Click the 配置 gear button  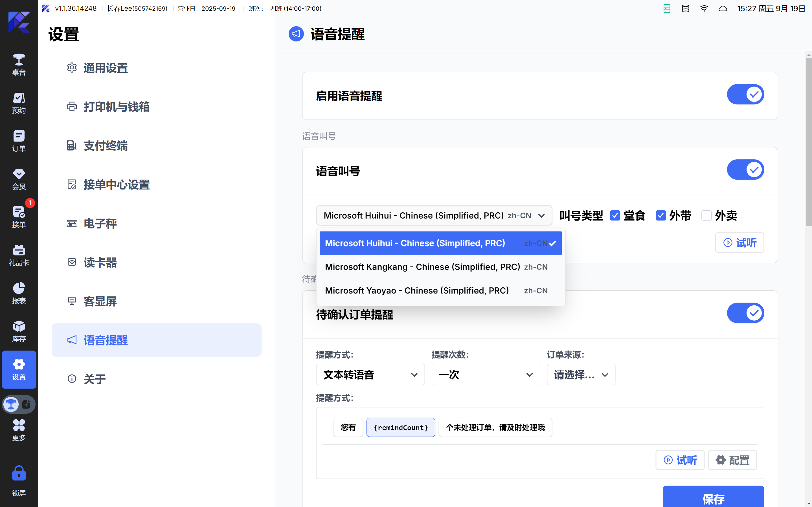point(732,460)
